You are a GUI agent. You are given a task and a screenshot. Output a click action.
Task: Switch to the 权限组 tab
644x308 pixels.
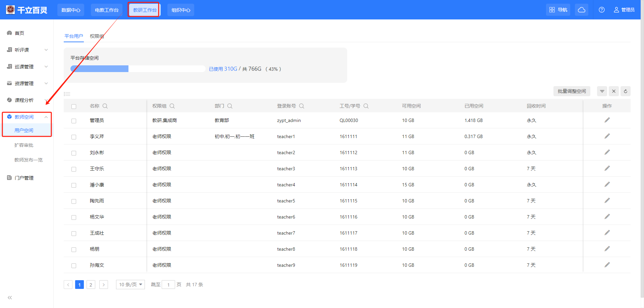pos(97,36)
